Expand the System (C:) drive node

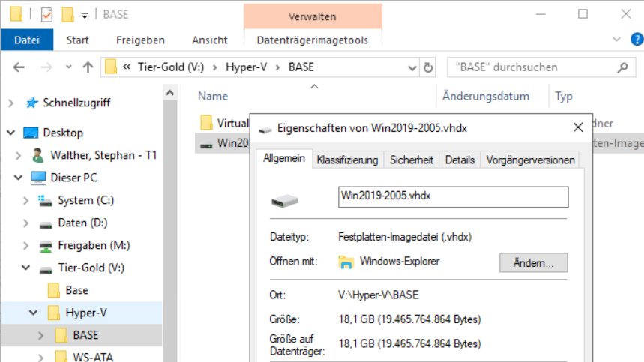tap(26, 200)
